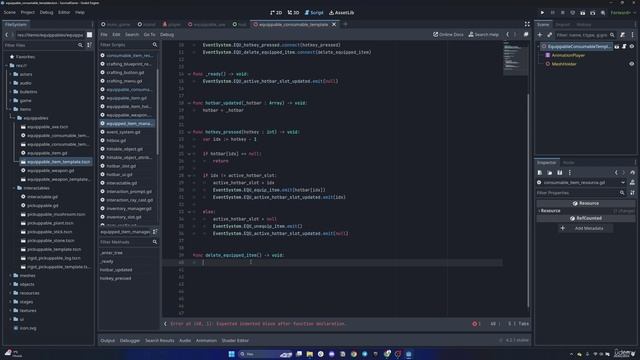The image size is (640, 360).
Task: Switch to the Node dock tab
Action: (x=568, y=162)
